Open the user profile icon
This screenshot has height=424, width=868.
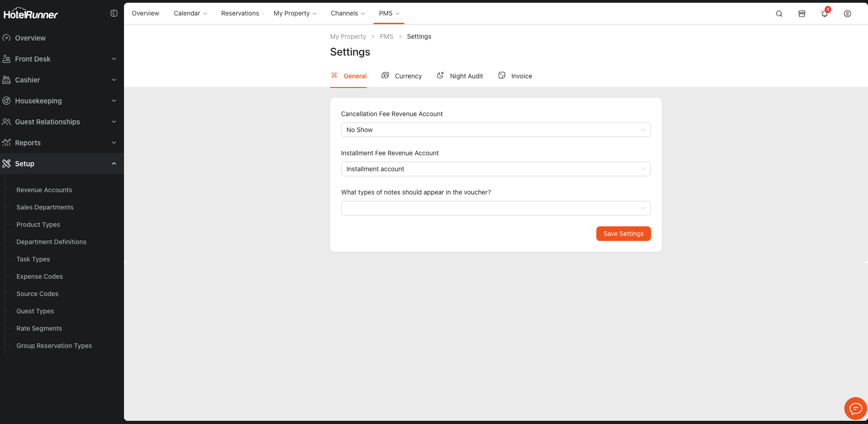point(847,14)
